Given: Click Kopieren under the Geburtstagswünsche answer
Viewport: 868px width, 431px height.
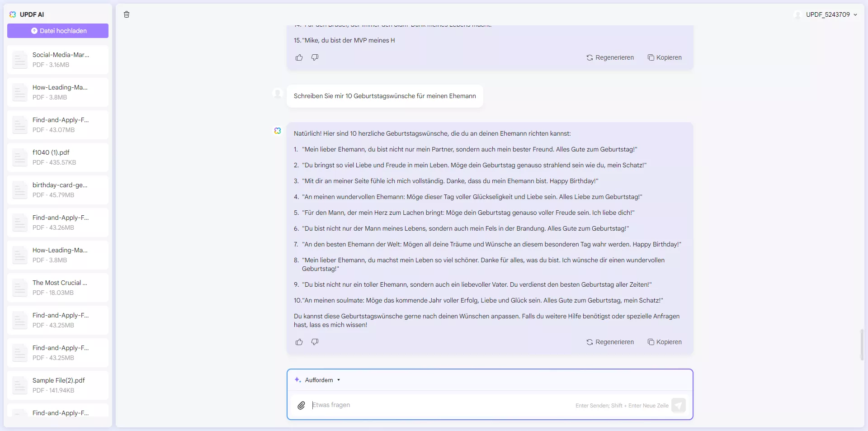Looking at the screenshot, I should pyautogui.click(x=665, y=342).
